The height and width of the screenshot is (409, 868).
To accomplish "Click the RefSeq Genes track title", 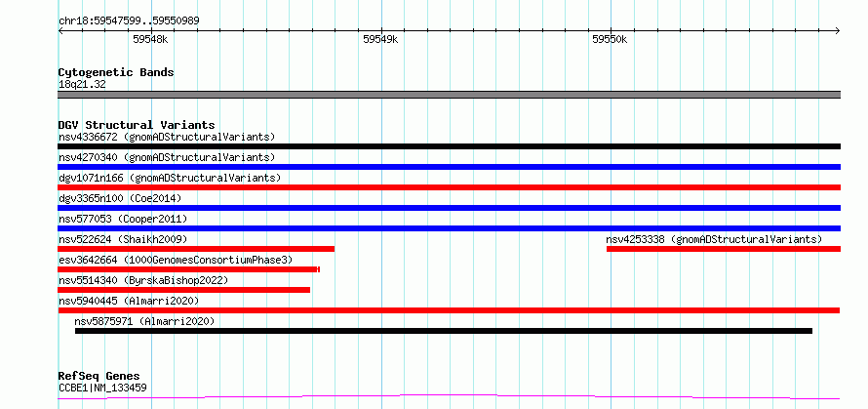I will click(x=99, y=376).
